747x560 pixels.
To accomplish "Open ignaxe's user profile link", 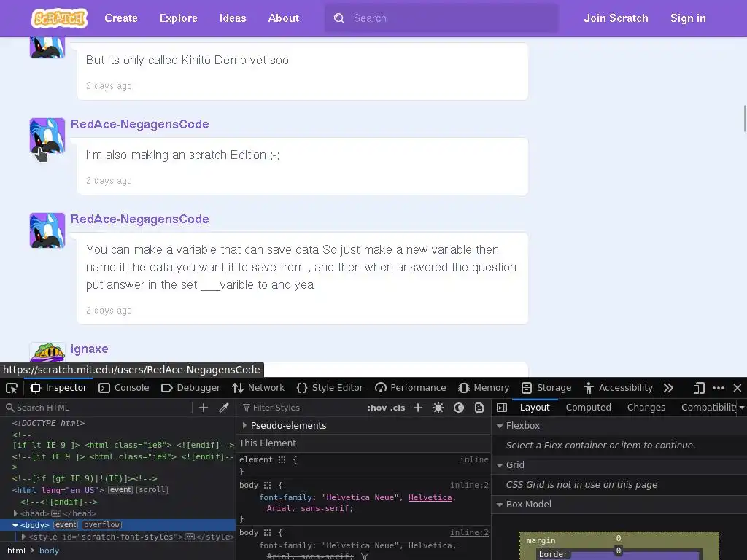I will (89, 349).
